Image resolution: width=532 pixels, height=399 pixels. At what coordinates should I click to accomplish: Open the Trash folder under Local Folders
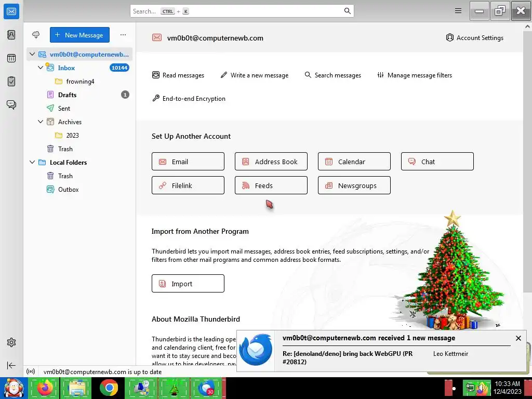[x=79, y=176]
